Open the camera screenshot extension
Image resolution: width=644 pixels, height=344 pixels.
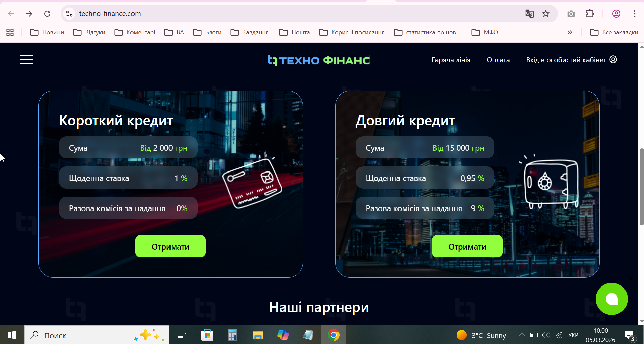[571, 14]
